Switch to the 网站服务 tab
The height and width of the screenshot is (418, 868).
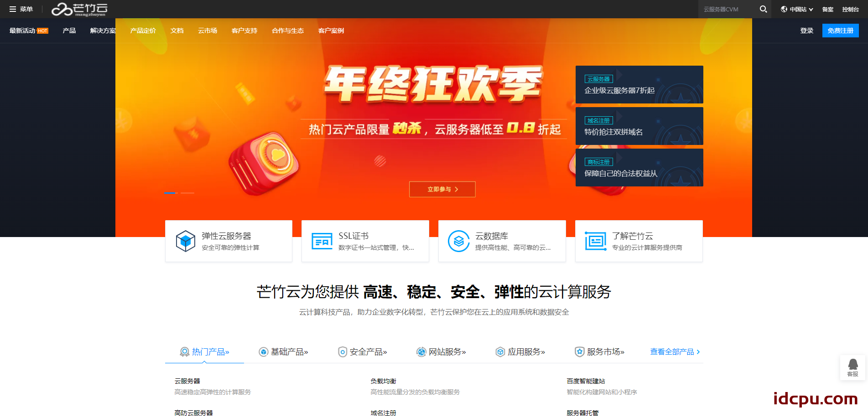442,352
